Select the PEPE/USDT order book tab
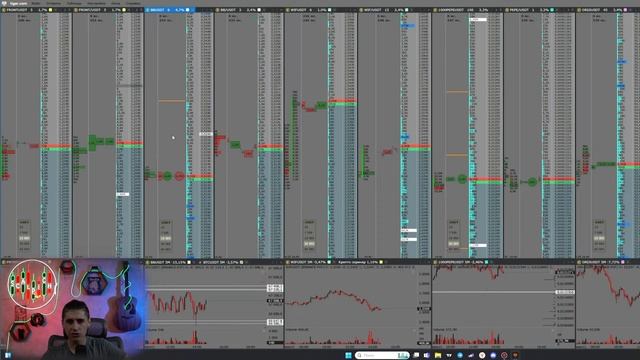The height and width of the screenshot is (360, 640). [x=529, y=9]
